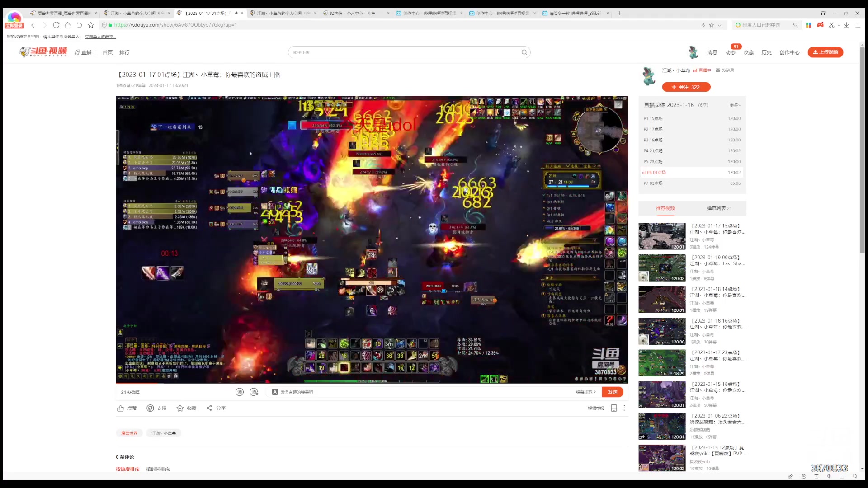Reload the page with refresh icon
Viewport: 868px width, 488px height.
(x=56, y=25)
